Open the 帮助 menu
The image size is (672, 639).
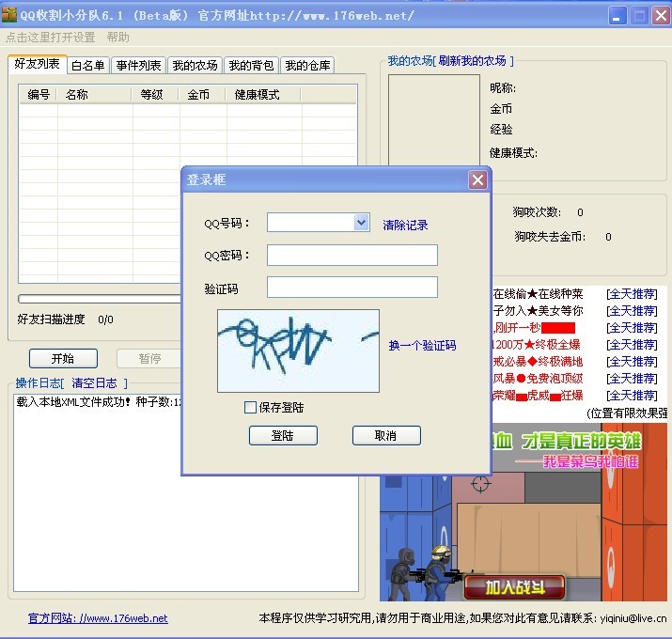[118, 38]
